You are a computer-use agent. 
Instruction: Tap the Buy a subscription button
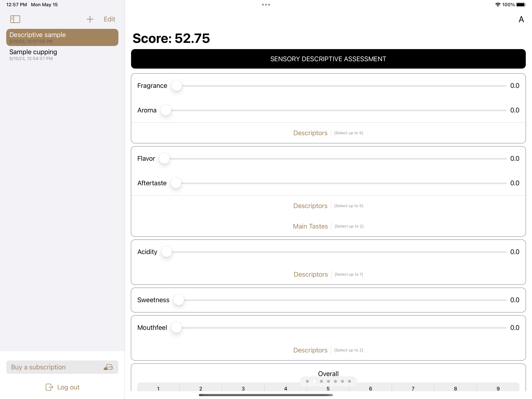(x=62, y=367)
